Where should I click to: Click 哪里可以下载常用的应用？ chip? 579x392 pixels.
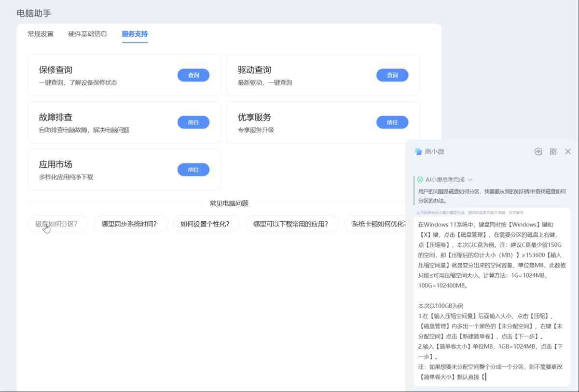click(292, 224)
